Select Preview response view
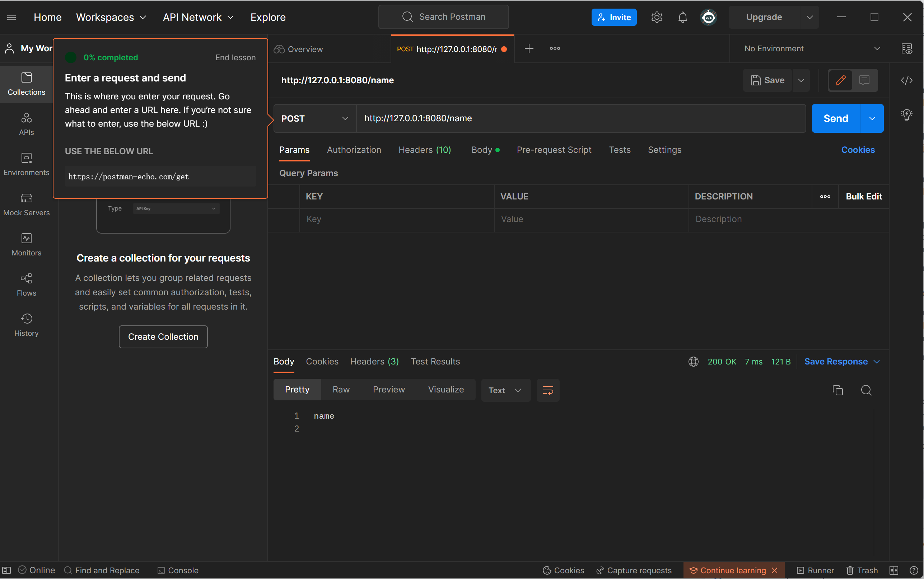 [x=388, y=390]
